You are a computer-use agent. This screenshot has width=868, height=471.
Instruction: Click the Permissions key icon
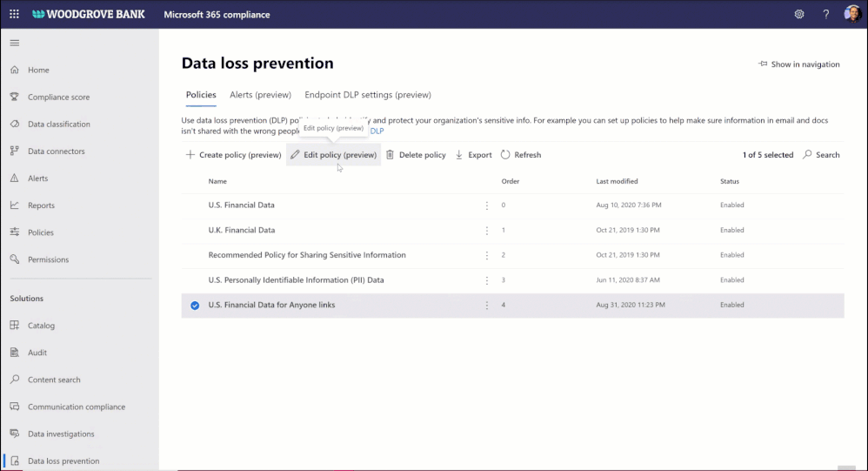pyautogui.click(x=15, y=259)
